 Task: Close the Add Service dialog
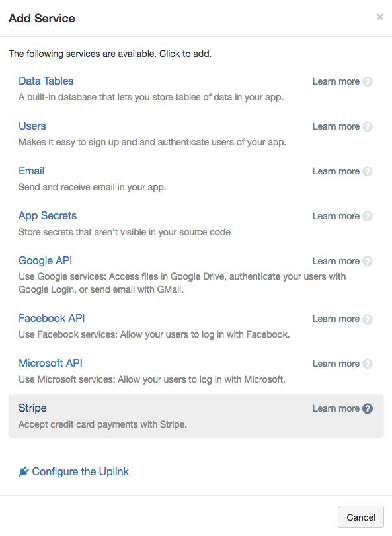(x=379, y=17)
